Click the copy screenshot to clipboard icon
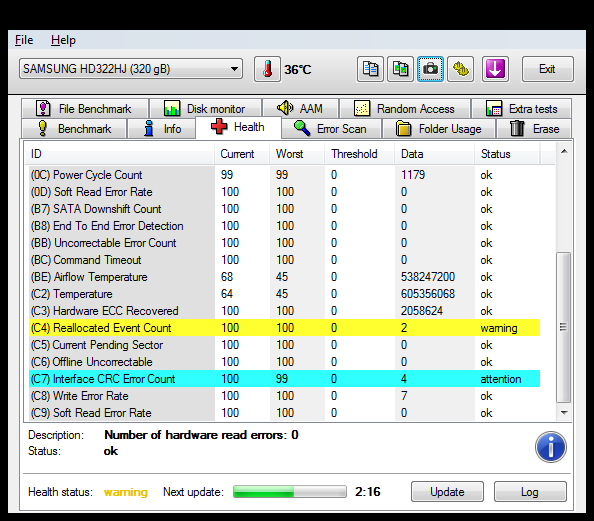594x521 pixels. (400, 69)
